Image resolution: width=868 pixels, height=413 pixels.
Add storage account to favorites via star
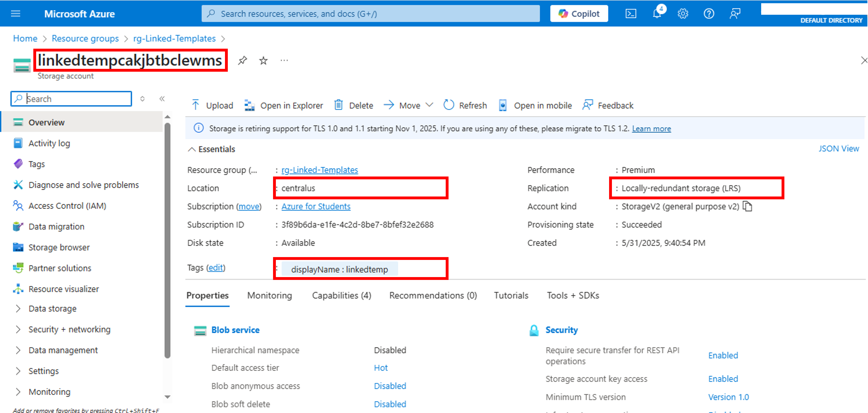263,61
